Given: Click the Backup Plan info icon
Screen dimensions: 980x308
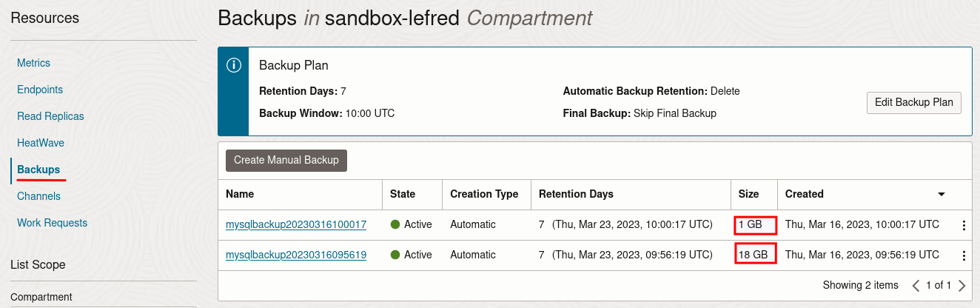Looking at the screenshot, I should click(233, 65).
